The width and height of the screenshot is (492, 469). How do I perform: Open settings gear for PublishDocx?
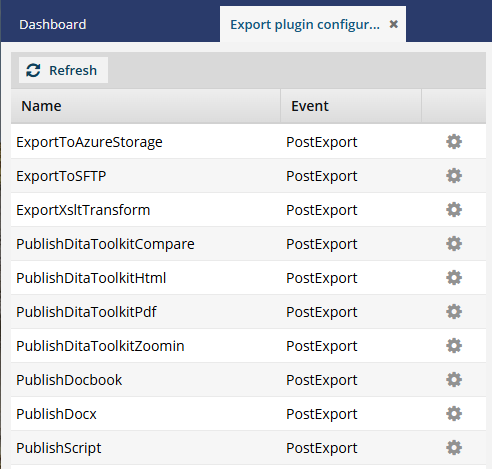[454, 414]
